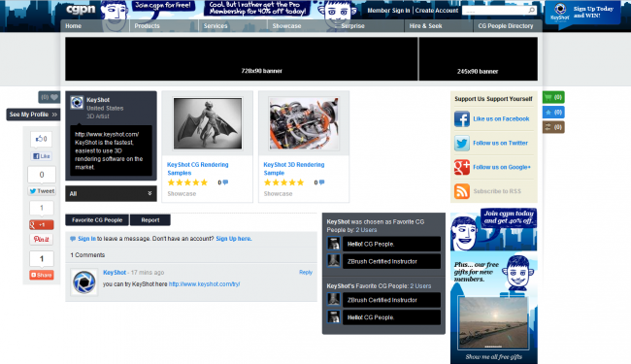Rate KeyShot CG Rendering Samples five stars

tap(204, 182)
